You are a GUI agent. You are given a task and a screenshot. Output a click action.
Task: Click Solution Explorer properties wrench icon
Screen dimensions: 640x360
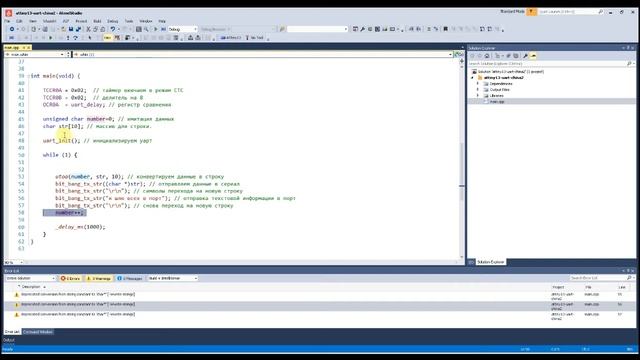point(525,56)
